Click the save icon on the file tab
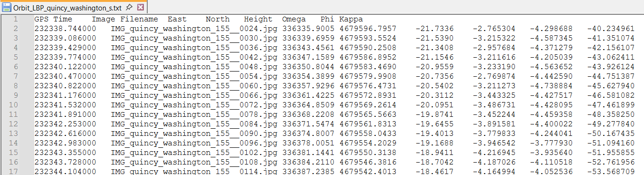The width and height of the screenshot is (644, 175). pyautogui.click(x=7, y=7)
